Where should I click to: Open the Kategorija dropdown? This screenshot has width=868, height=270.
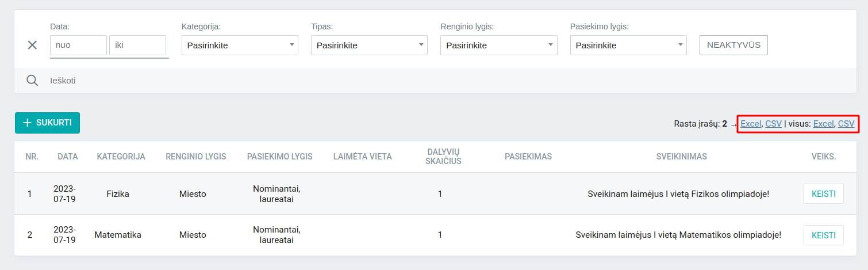[x=240, y=45]
